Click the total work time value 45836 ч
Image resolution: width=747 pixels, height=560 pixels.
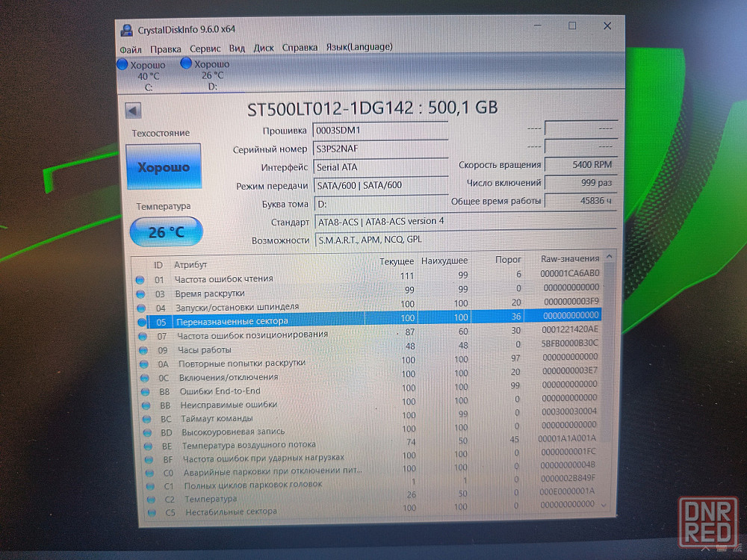(580, 201)
